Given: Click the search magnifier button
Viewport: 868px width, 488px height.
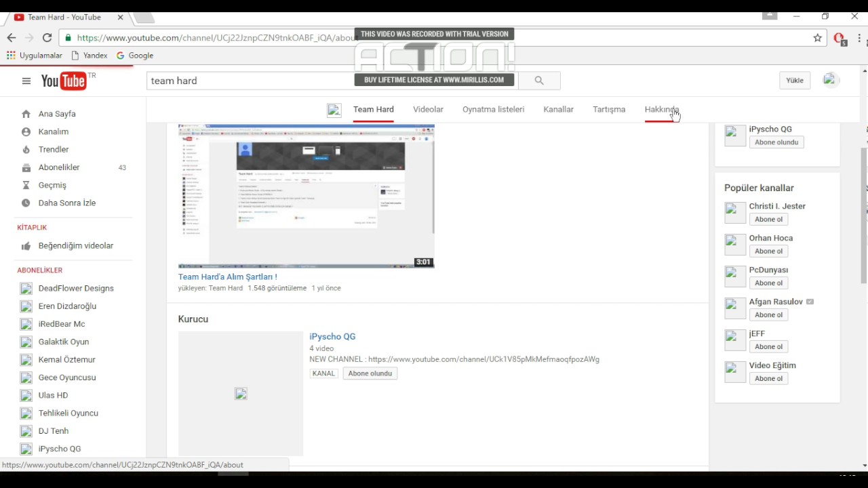Looking at the screenshot, I should [539, 81].
